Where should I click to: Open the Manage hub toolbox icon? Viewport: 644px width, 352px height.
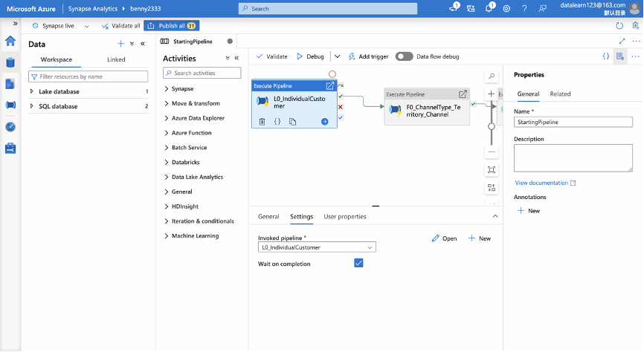tap(10, 148)
